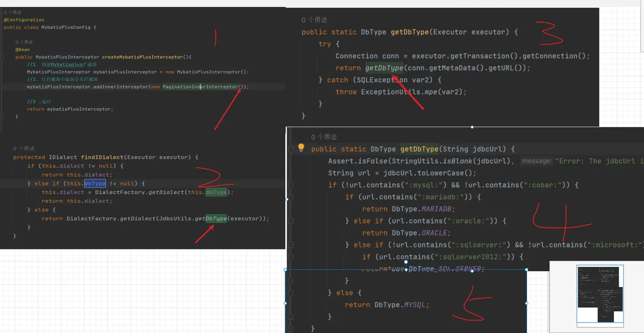Click the PaginationInnerInterceptor constructor call
Screen dimensions: 644x333
coord(200,86)
